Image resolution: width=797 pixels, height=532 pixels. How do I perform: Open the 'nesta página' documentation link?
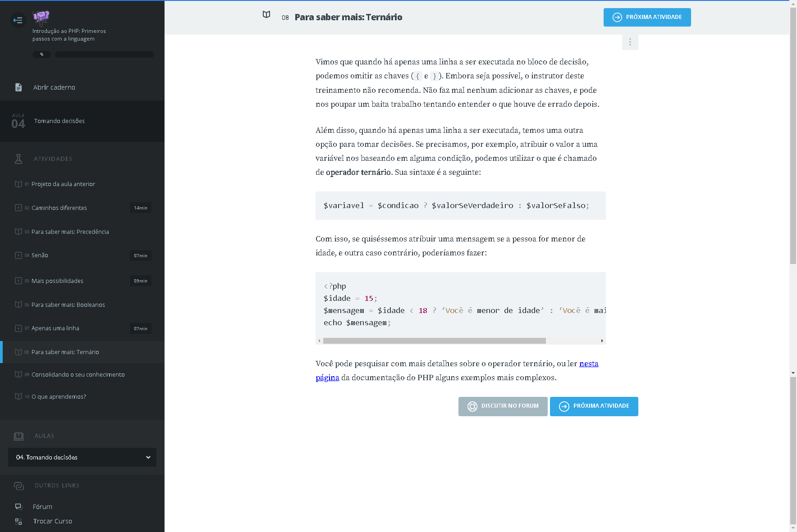pyautogui.click(x=588, y=364)
